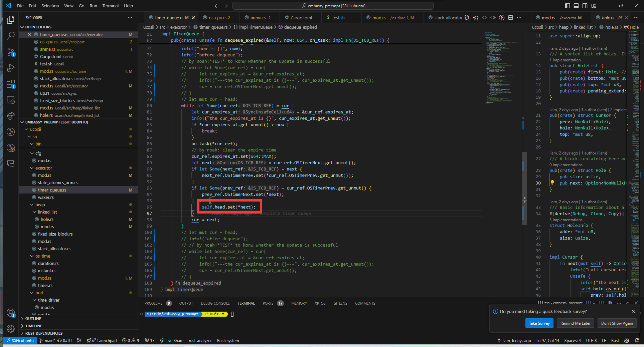Click Live Share in status bar
Viewport: 644px width, 347px height.
pos(172,341)
